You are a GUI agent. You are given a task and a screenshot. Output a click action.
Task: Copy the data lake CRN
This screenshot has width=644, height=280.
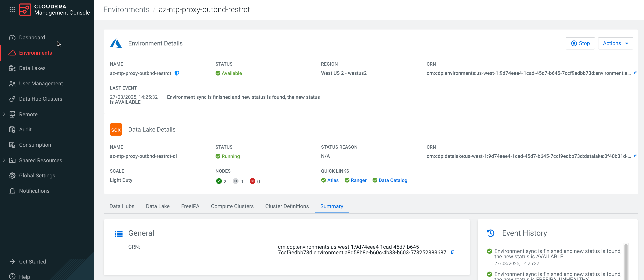pos(635,156)
